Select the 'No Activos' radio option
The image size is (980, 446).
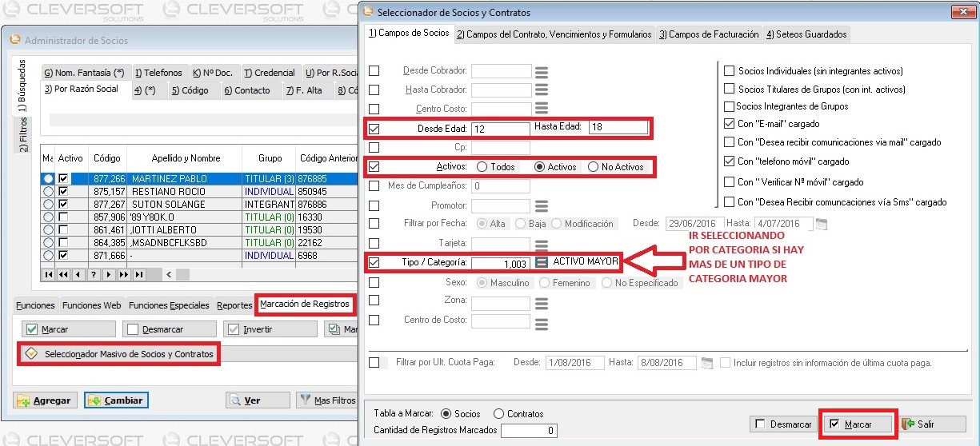[x=593, y=167]
